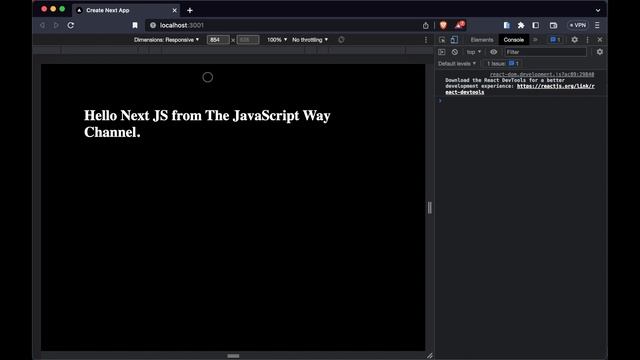Open the 100% zoom dropdown
The width and height of the screenshot is (640, 360).
(277, 40)
